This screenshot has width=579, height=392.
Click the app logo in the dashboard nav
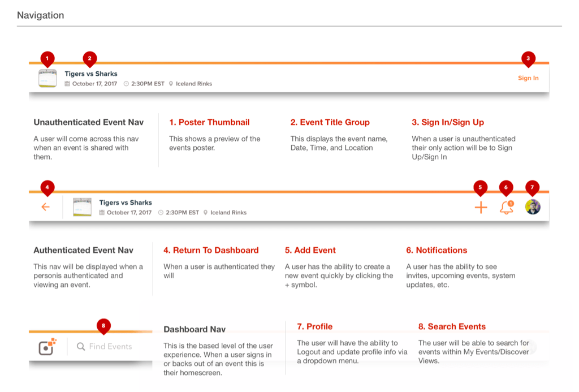(x=47, y=347)
